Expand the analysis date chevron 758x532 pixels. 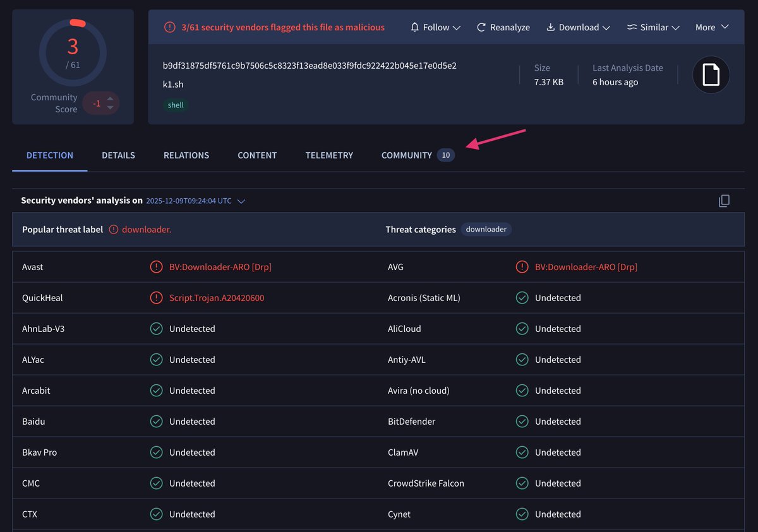(241, 201)
